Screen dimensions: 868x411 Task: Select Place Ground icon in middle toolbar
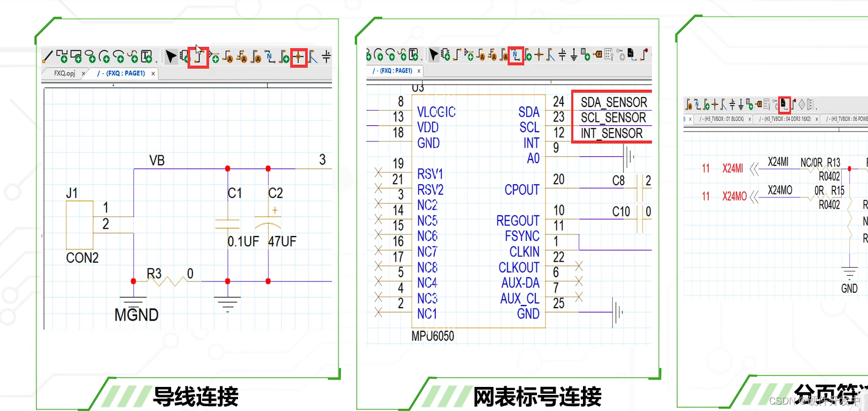[574, 55]
